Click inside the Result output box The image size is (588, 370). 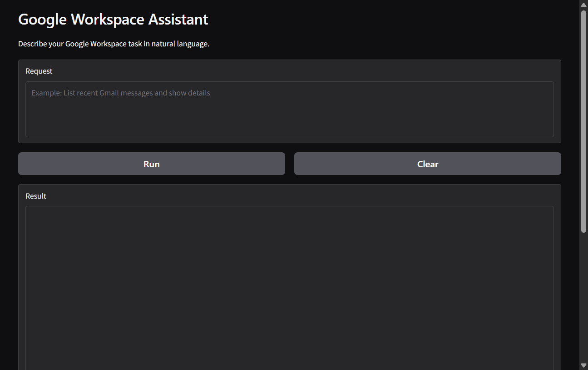click(290, 288)
